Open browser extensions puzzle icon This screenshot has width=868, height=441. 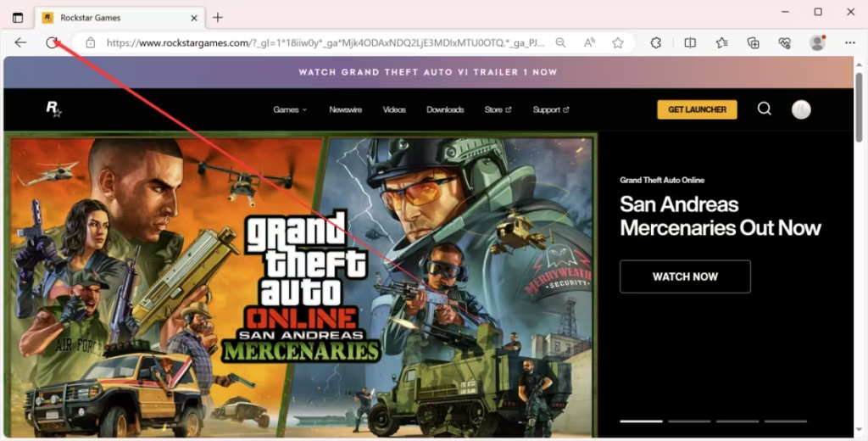pos(656,42)
